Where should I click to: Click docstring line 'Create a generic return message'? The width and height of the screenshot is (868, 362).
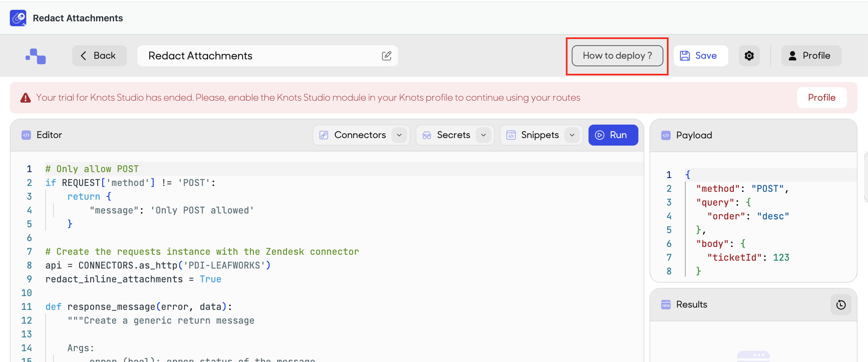161,321
